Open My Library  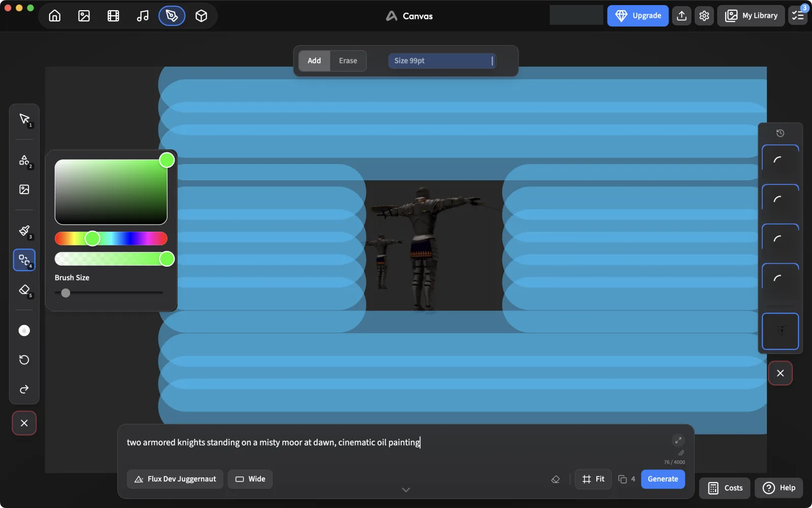[751, 16]
